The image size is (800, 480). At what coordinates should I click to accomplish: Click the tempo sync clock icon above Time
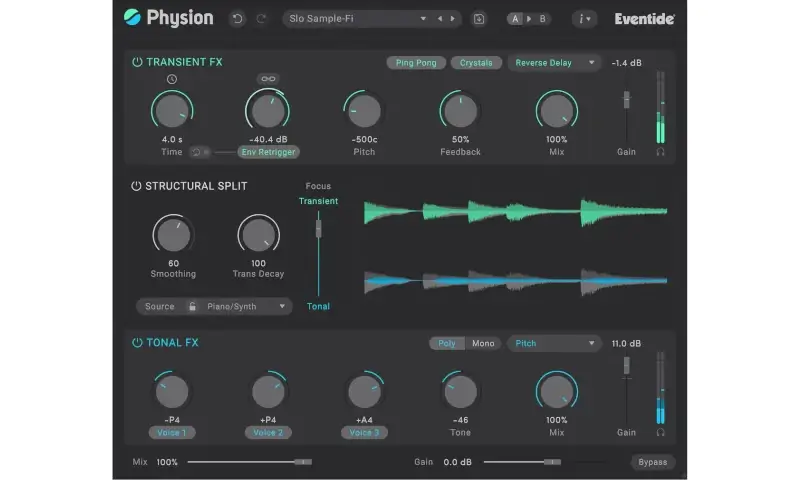click(x=171, y=79)
